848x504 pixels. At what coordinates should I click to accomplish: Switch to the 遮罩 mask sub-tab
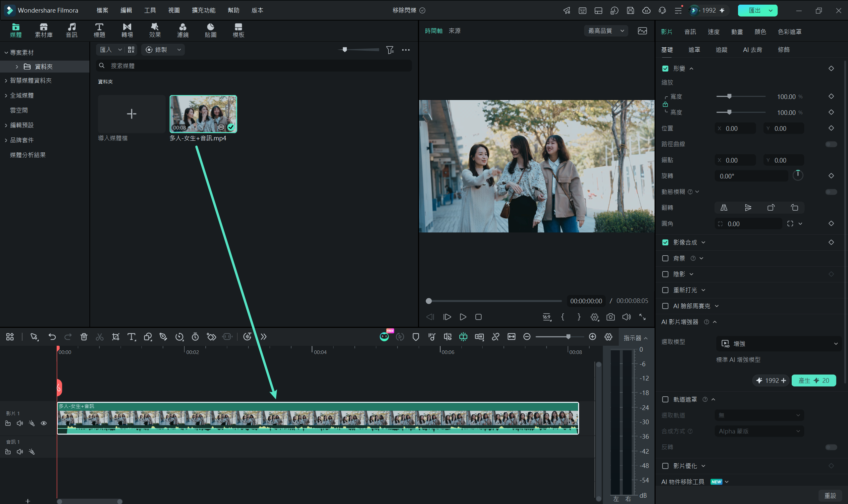tap(694, 50)
